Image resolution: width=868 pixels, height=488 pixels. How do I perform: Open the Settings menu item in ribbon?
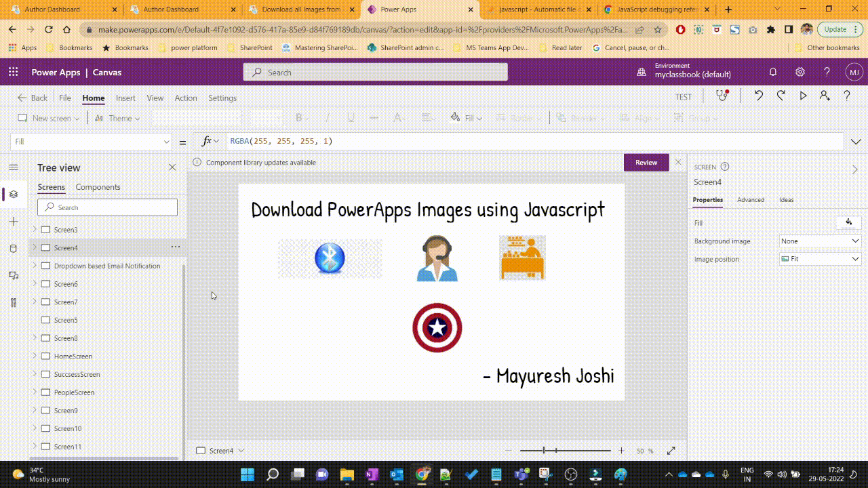[x=222, y=98]
